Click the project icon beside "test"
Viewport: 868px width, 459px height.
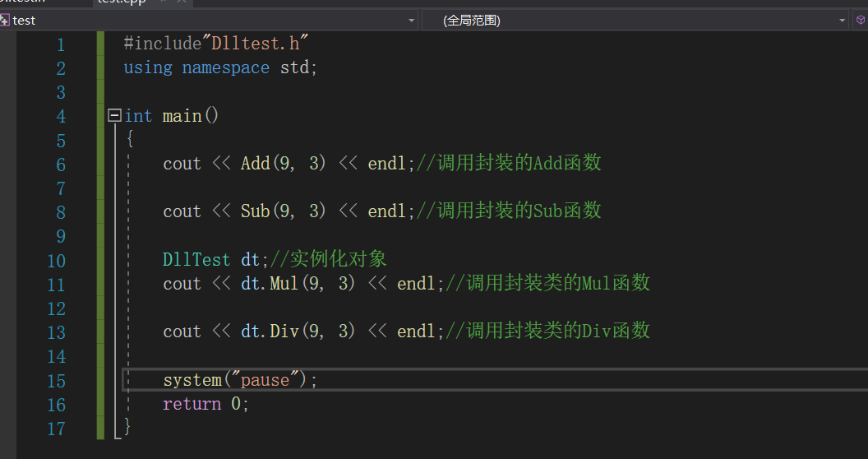point(5,20)
